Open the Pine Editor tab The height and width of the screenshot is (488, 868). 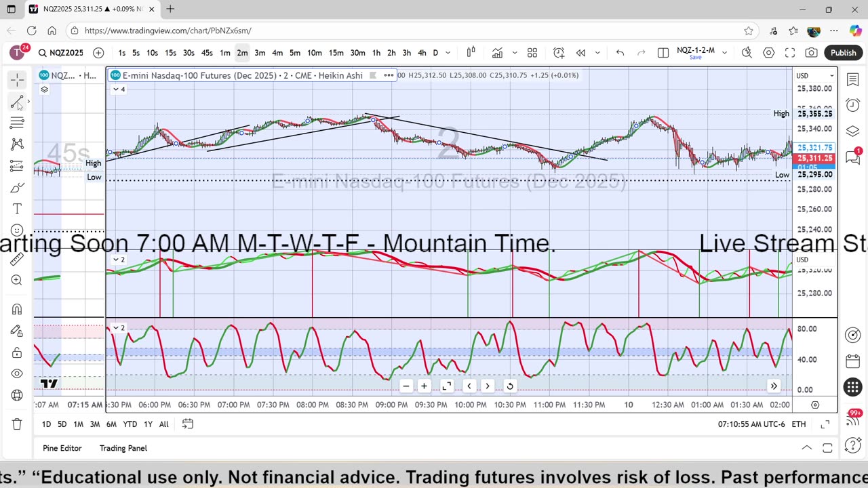click(62, 448)
